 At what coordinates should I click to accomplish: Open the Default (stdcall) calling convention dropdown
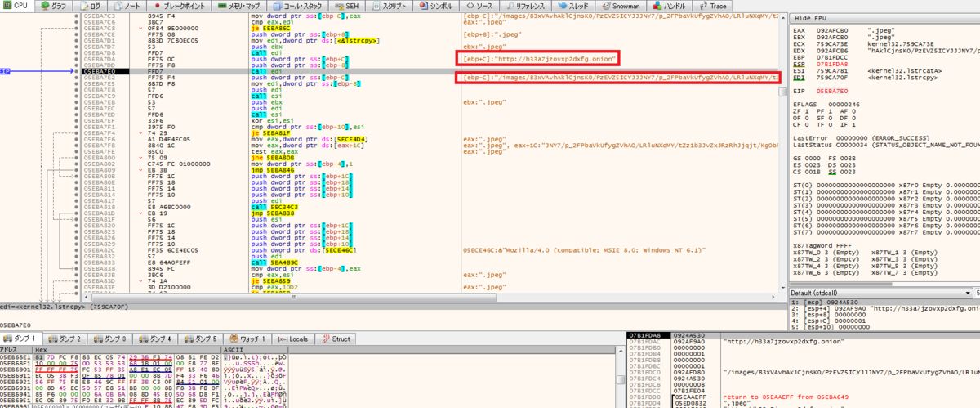click(x=880, y=293)
